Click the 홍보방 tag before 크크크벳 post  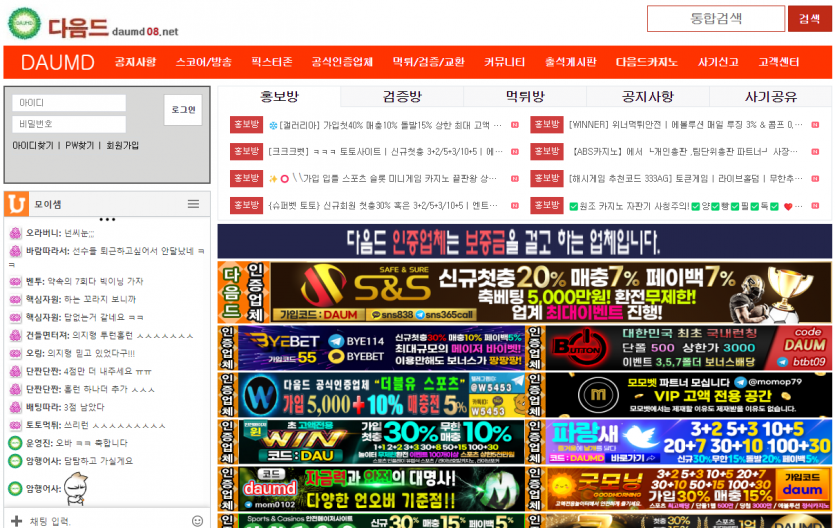[246, 151]
